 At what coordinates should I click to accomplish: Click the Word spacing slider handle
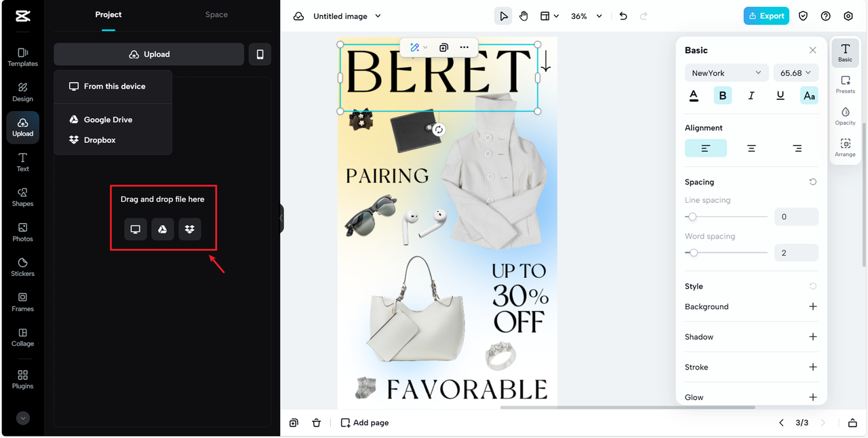tap(694, 253)
